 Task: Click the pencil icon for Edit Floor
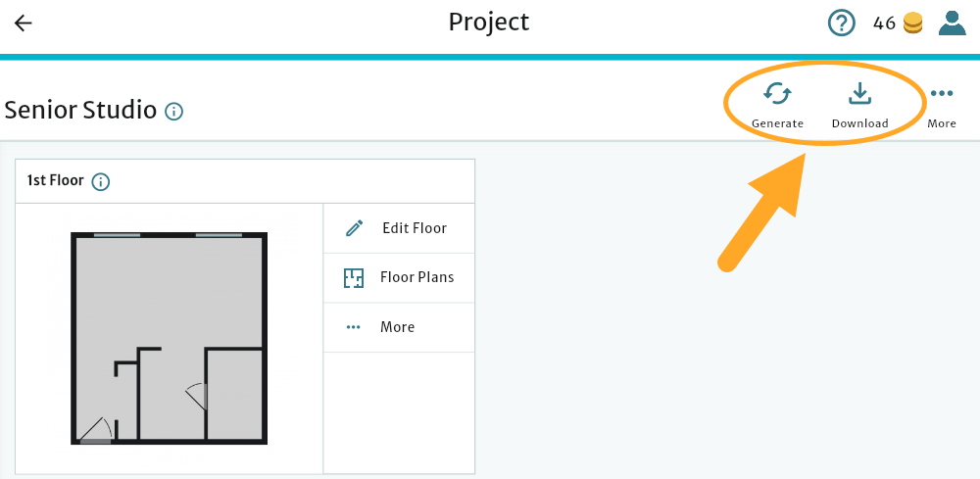[355, 228]
